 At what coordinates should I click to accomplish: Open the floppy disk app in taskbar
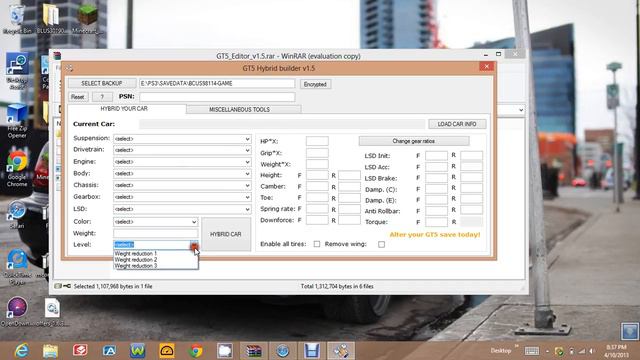click(311, 351)
